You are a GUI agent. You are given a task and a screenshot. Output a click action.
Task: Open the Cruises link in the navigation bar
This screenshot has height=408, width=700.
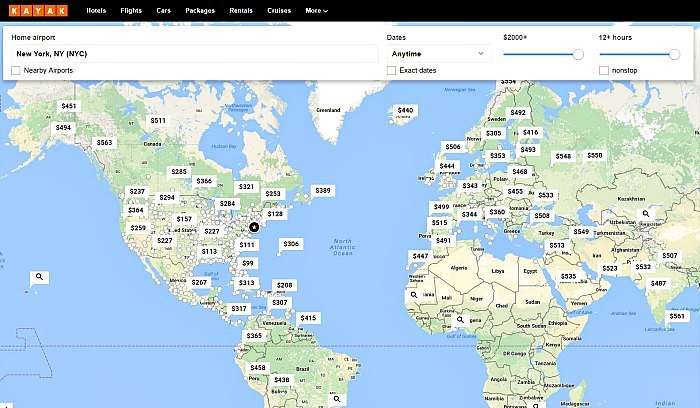point(279,10)
